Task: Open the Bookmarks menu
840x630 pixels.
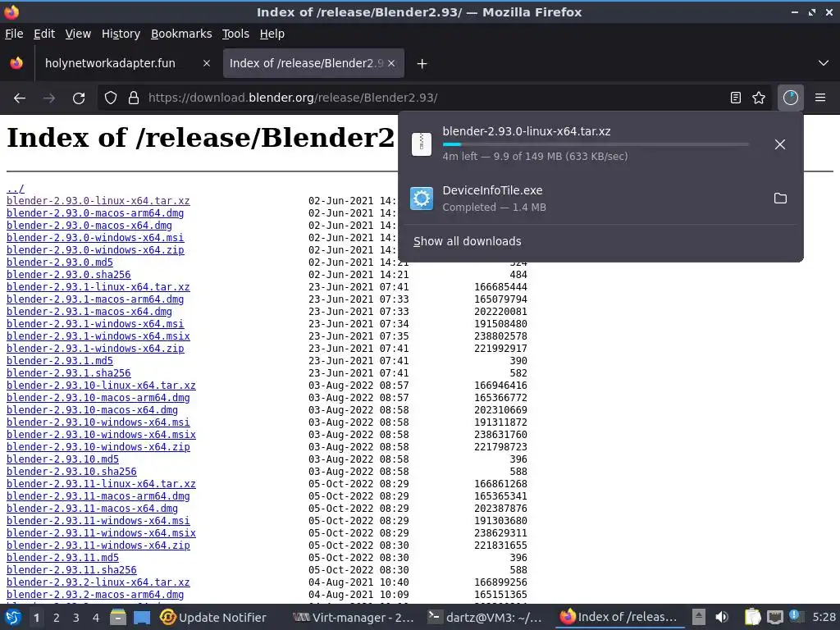Action: [181, 34]
